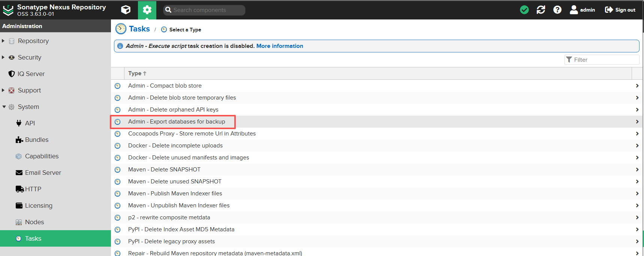Click Sign out
Image resolution: width=644 pixels, height=256 pixels.
(x=620, y=10)
